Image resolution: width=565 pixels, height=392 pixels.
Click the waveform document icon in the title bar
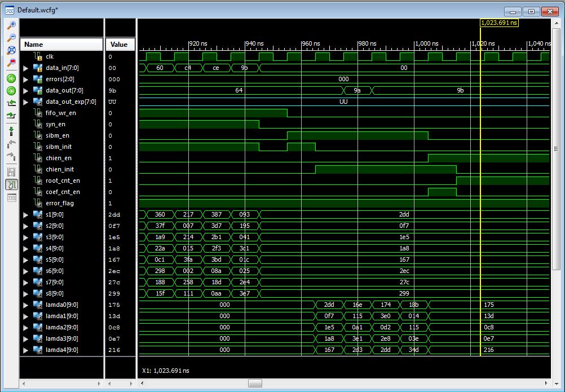10,11
